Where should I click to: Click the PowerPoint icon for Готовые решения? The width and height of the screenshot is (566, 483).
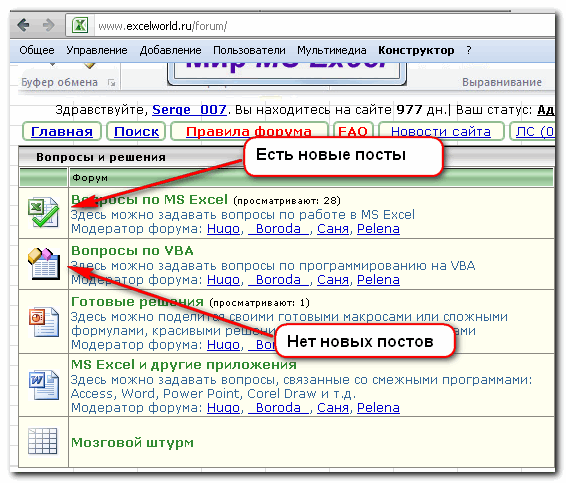[x=44, y=322]
